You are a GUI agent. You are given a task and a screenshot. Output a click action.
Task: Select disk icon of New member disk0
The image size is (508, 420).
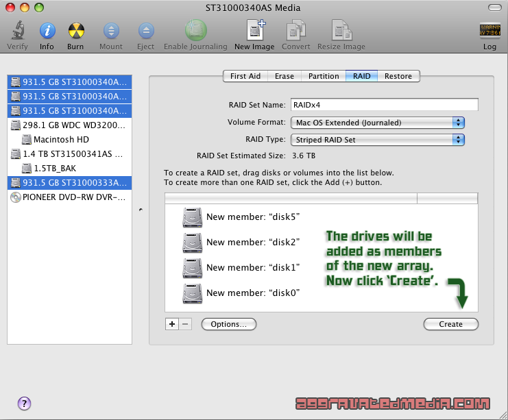[193, 293]
